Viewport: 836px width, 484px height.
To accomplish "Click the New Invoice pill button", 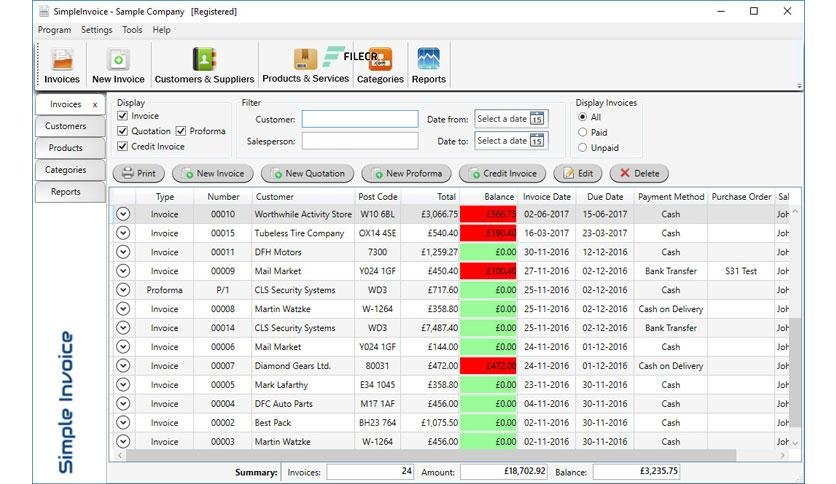I will [213, 173].
